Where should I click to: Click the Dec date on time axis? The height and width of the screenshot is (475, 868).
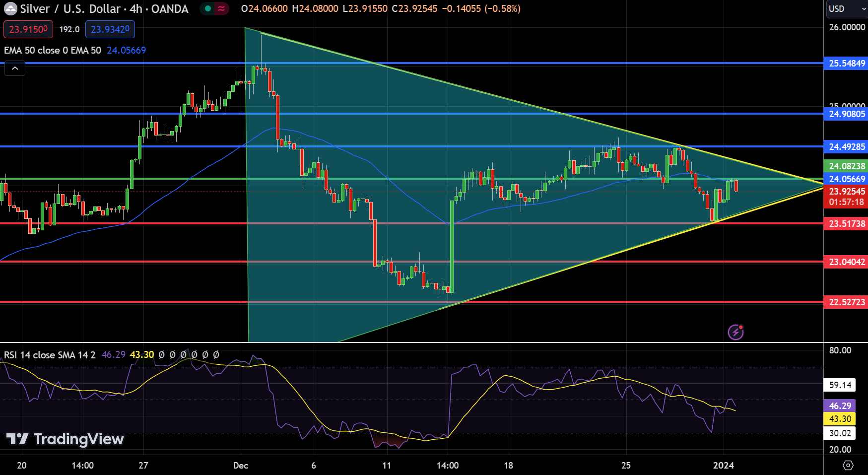(241, 466)
